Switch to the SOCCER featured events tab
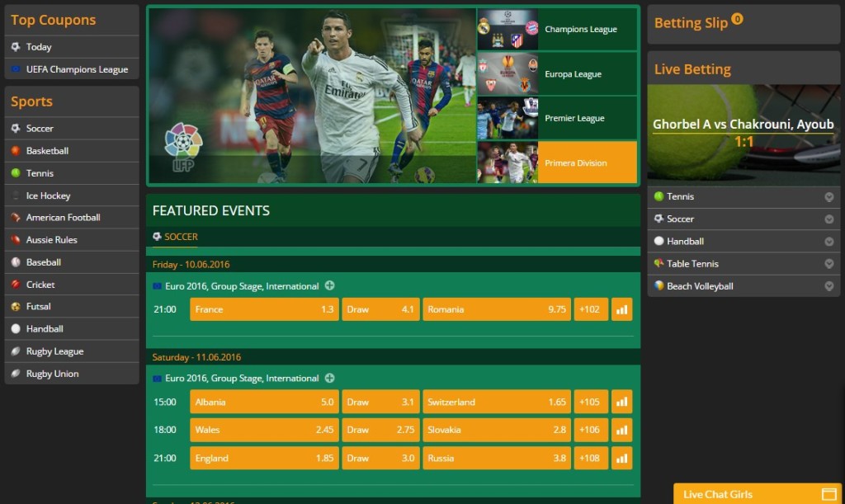The width and height of the screenshot is (845, 504). coord(175,237)
